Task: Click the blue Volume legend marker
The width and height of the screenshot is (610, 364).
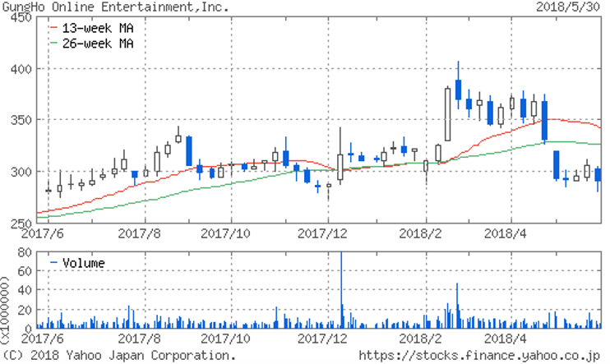Action: pyautogui.click(x=54, y=263)
